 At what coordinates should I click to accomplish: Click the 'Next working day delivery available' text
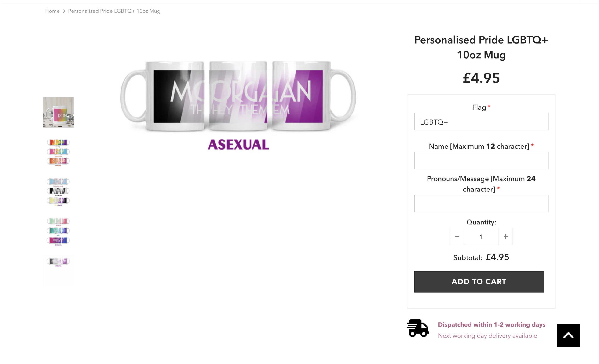pyautogui.click(x=487, y=335)
